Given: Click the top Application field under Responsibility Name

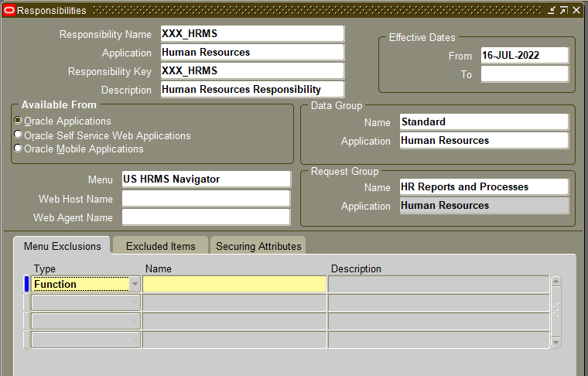Looking at the screenshot, I should [252, 53].
